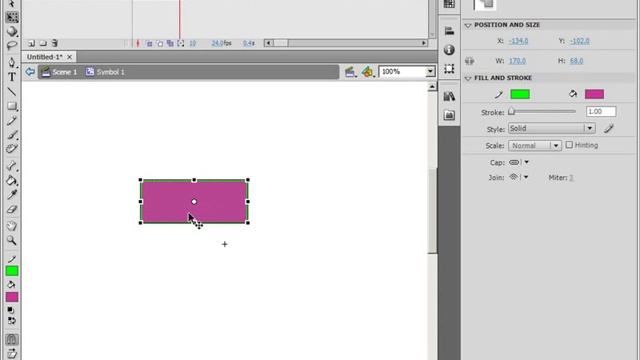
Task: Select the Bone tool
Action: (x=12, y=166)
